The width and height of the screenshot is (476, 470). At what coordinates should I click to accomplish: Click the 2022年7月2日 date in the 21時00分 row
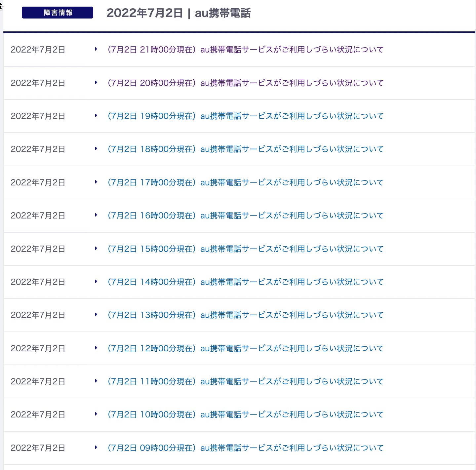pos(38,50)
